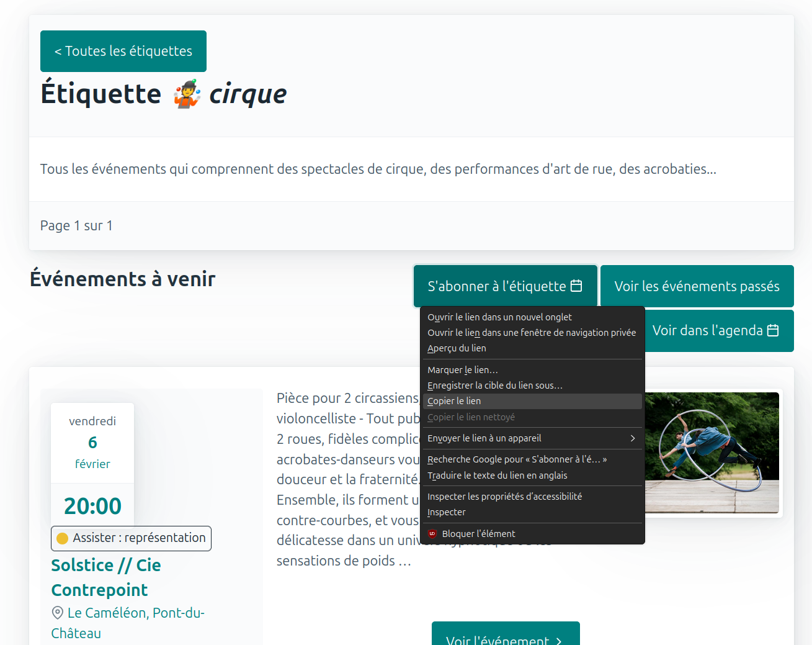Choose Traduire le texte du lien en anglais
The height and width of the screenshot is (645, 812).
point(497,476)
